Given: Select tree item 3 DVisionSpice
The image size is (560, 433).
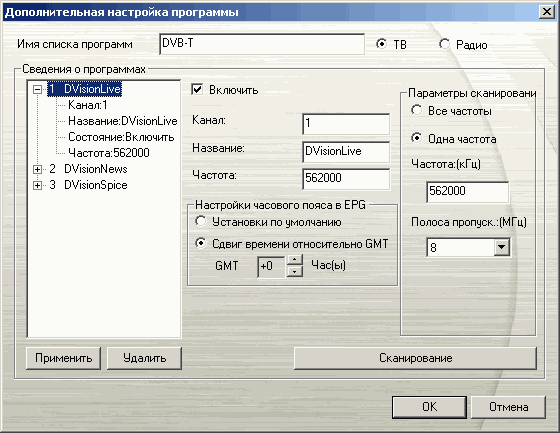Looking at the screenshot, I should tap(88, 185).
